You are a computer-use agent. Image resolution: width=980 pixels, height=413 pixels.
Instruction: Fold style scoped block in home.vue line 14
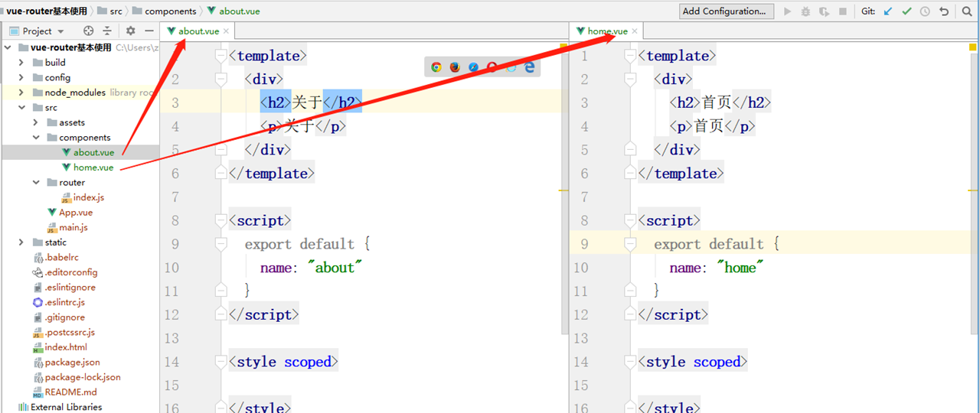click(x=630, y=362)
